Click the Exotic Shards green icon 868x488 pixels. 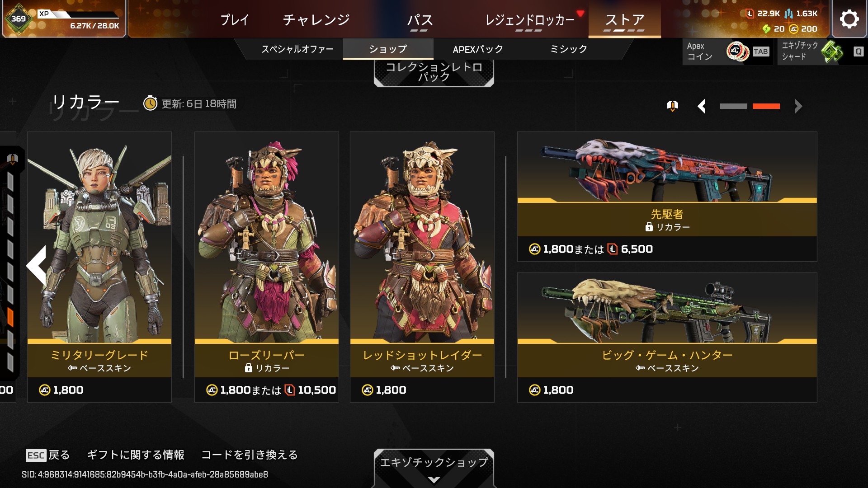click(832, 52)
